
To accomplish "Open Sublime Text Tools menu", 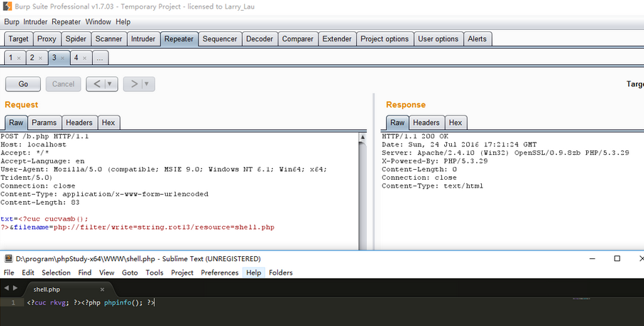I will coord(154,272).
